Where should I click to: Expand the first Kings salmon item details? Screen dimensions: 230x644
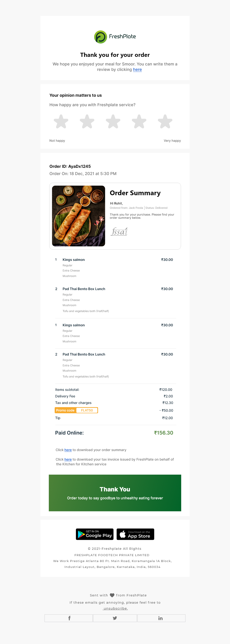(x=74, y=260)
